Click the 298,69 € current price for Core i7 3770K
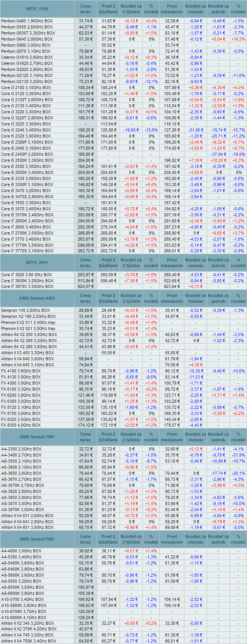247x644 pixels. point(85,245)
